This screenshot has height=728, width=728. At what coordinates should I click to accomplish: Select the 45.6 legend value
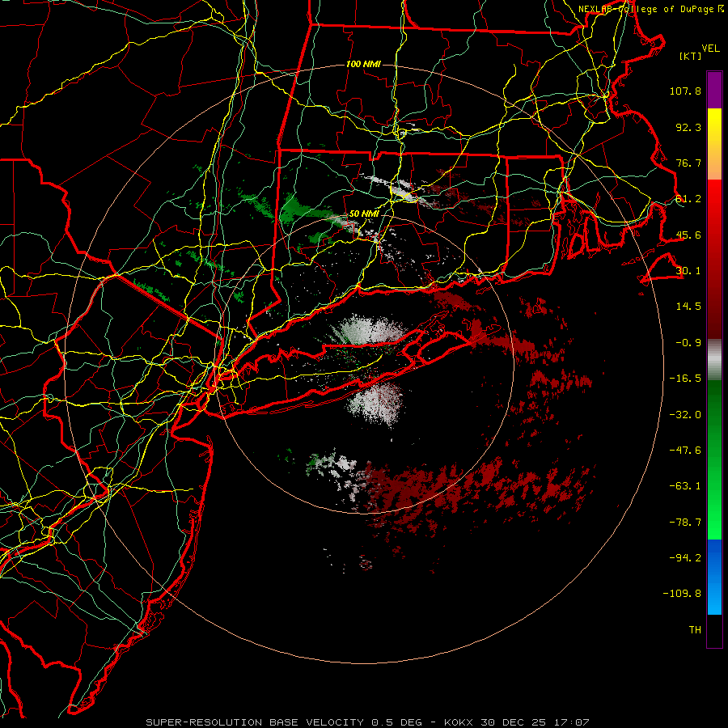click(688, 235)
